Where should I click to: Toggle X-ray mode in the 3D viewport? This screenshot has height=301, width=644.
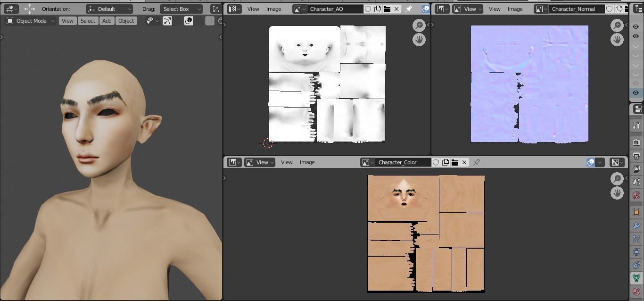click(209, 21)
